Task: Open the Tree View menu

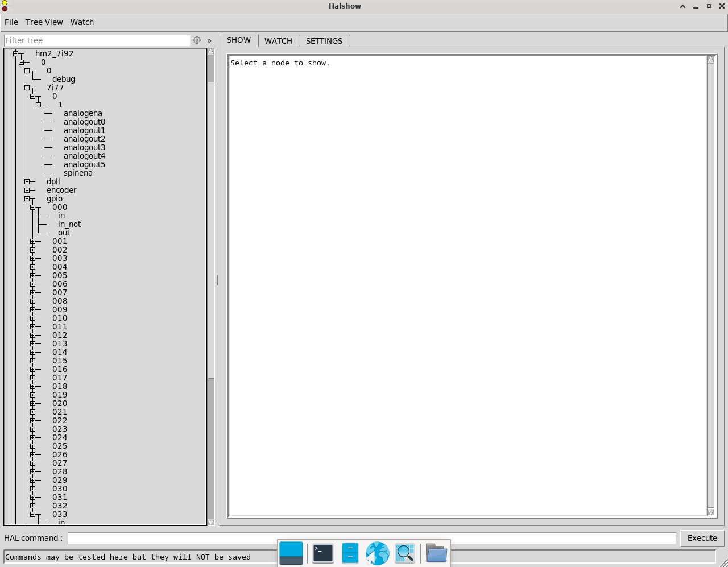Action: click(44, 22)
